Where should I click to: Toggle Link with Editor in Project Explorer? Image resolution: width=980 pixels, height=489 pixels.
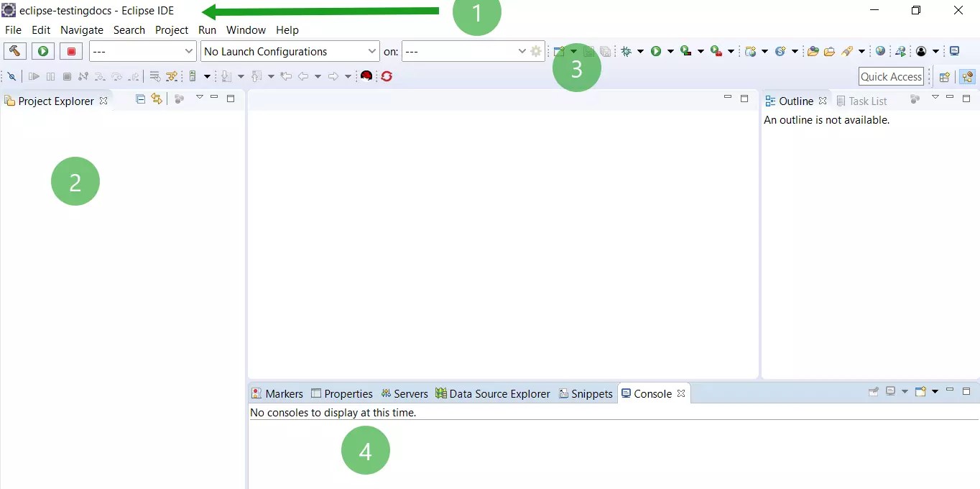157,99
